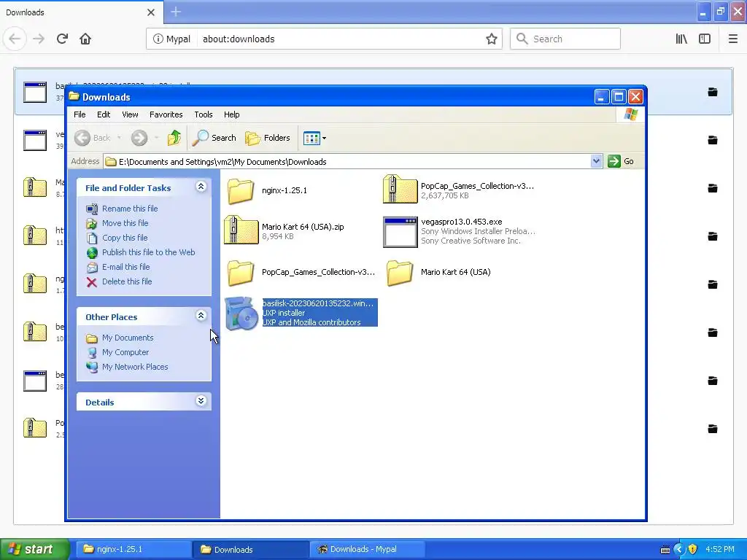Click the Forward arrow in Explorer toolbar
Screen dimensions: 747x560
click(x=139, y=138)
